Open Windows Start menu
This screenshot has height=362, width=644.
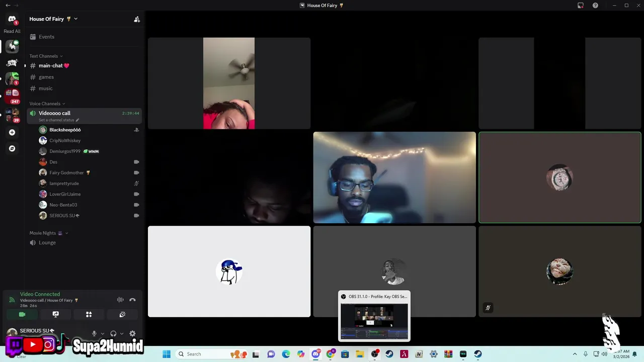coord(167,354)
